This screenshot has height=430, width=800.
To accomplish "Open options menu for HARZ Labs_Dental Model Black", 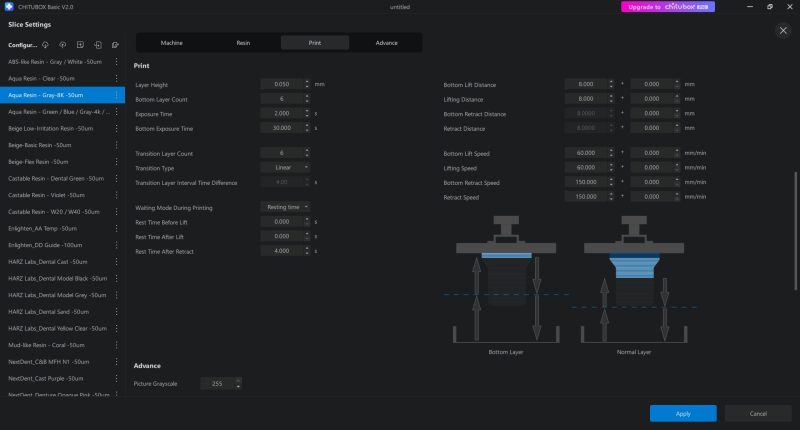I will 116,279.
